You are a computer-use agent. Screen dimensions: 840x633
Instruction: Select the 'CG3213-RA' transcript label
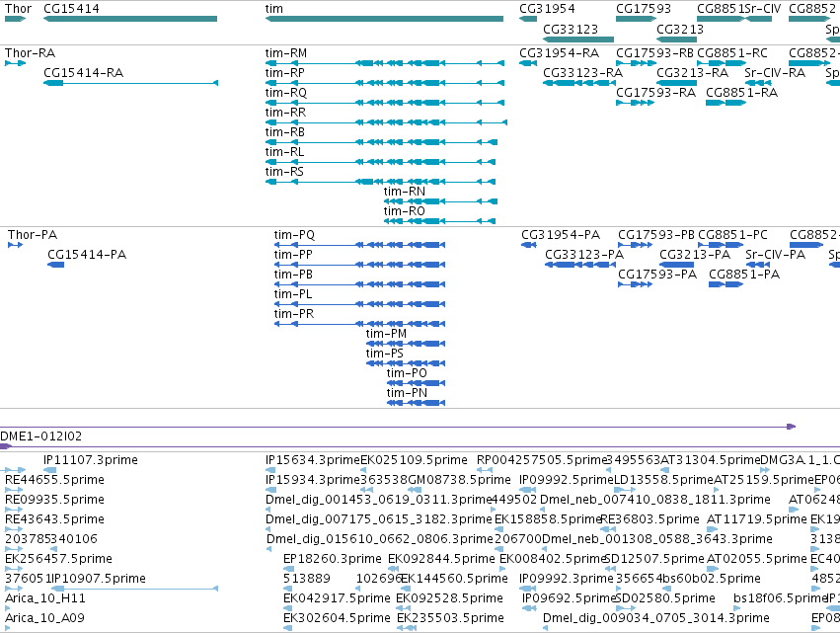coord(692,73)
